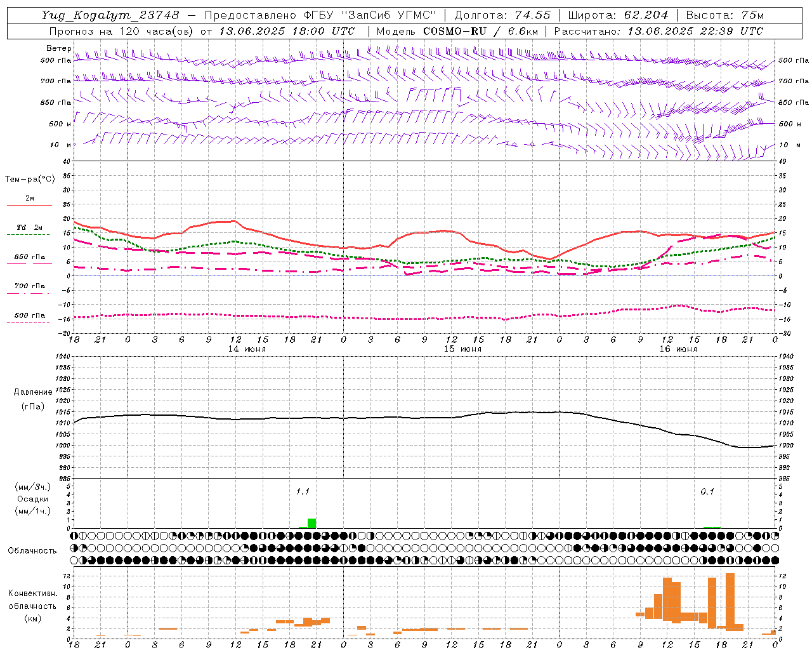Select the elevation text Высота: 75м

(725, 15)
